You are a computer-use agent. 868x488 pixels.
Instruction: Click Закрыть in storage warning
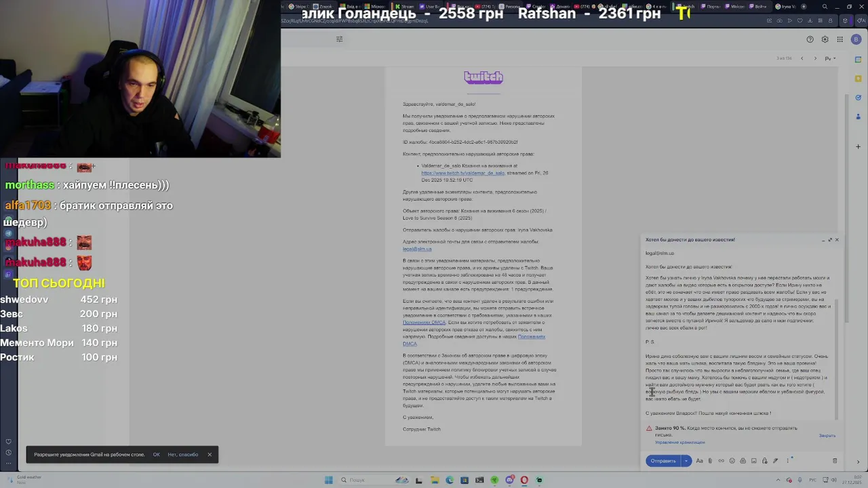pyautogui.click(x=827, y=436)
